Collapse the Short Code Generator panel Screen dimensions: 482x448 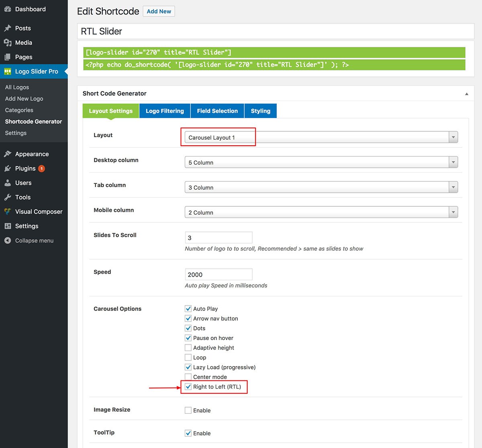(466, 94)
